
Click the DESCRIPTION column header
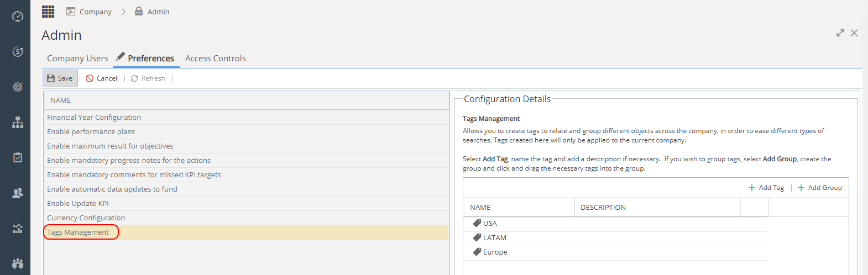tap(657, 208)
